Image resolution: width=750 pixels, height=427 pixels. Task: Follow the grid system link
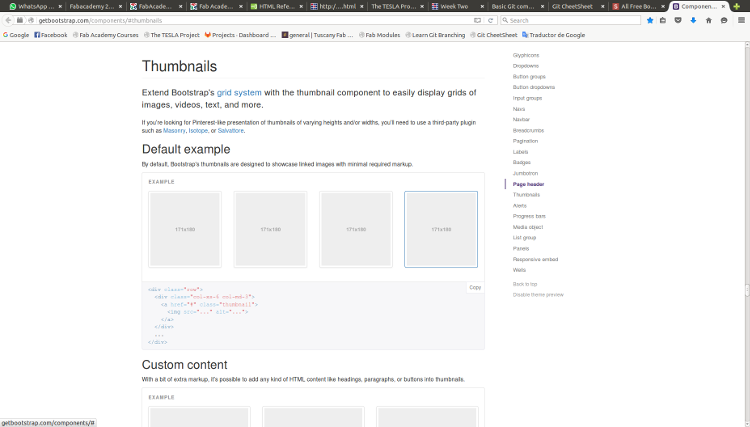(239, 93)
